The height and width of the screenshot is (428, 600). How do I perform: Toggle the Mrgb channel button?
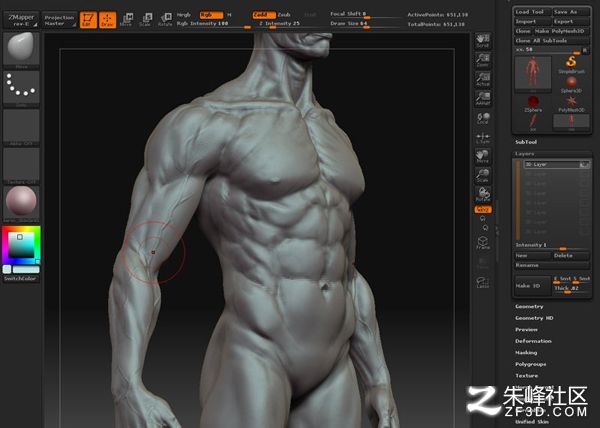pos(184,15)
